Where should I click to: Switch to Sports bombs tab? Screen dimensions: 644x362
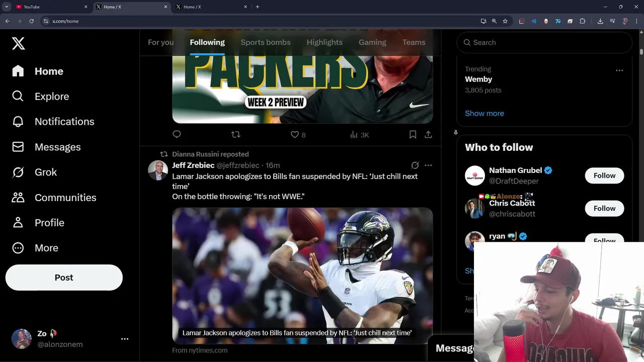point(266,42)
